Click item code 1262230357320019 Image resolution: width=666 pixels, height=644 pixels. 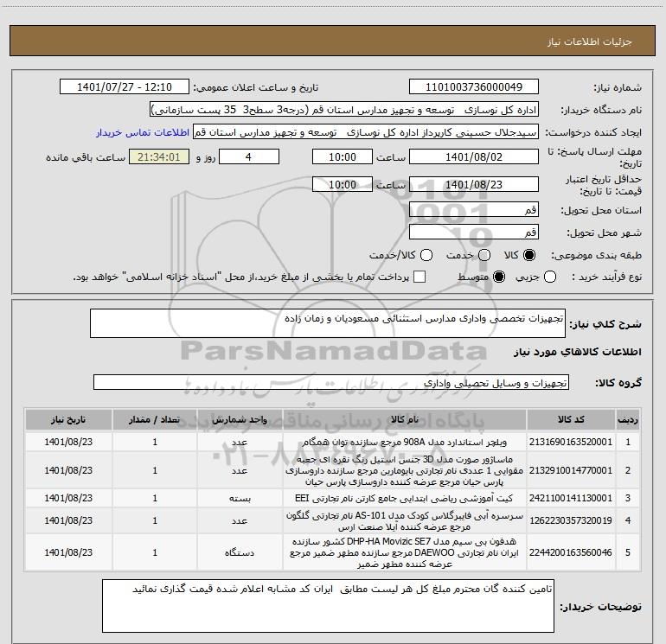[x=571, y=520]
